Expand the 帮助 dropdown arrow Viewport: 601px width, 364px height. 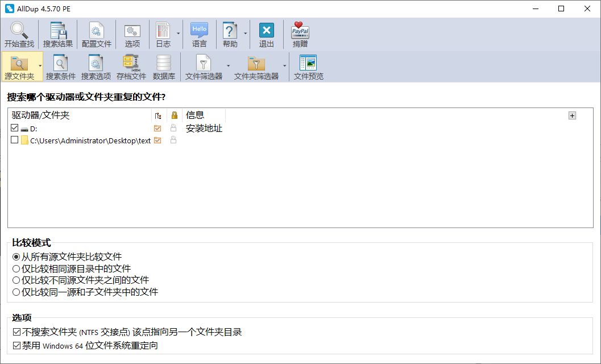pyautogui.click(x=246, y=34)
